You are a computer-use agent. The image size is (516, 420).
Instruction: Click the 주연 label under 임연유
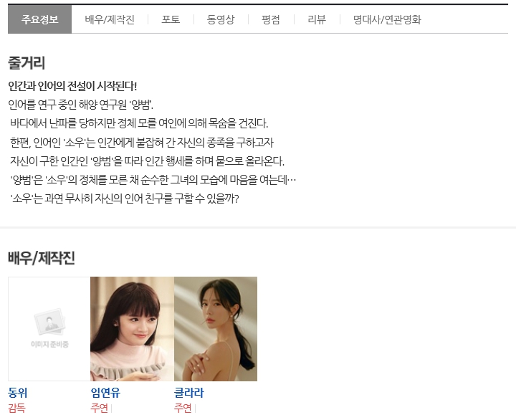tap(100, 408)
